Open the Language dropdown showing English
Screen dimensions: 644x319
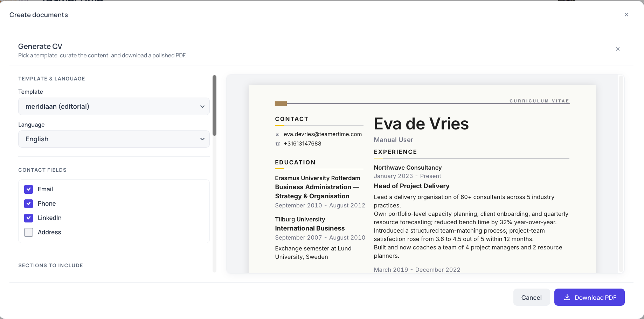[x=114, y=139]
